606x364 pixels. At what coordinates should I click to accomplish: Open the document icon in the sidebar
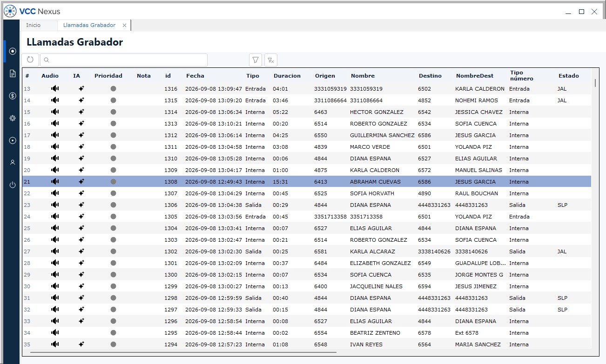13,73
